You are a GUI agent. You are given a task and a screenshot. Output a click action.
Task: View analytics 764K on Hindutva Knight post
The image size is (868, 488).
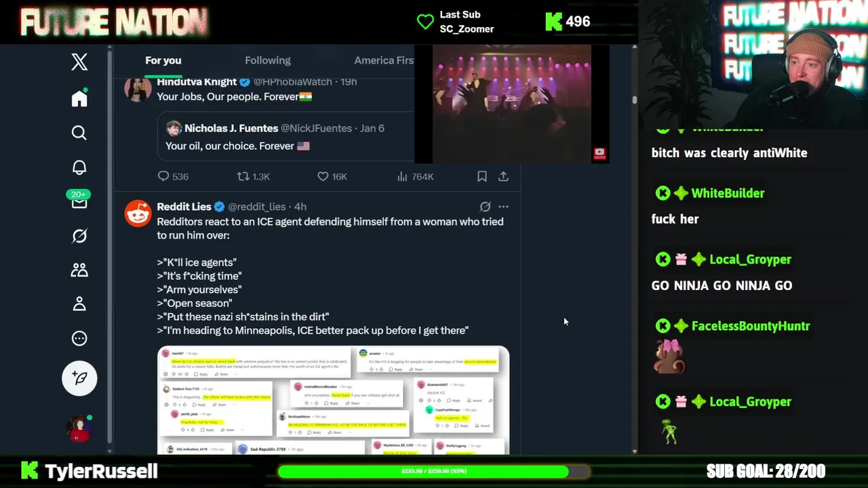click(x=415, y=176)
